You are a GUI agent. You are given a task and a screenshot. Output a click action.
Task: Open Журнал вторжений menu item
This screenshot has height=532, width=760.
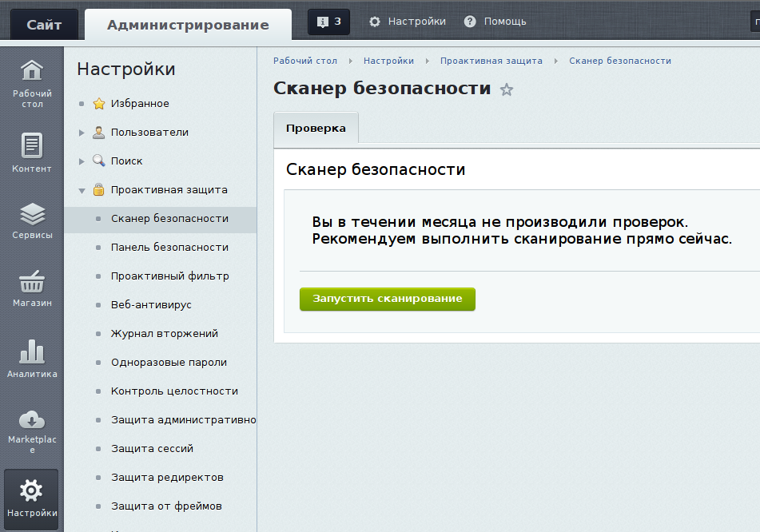point(164,334)
